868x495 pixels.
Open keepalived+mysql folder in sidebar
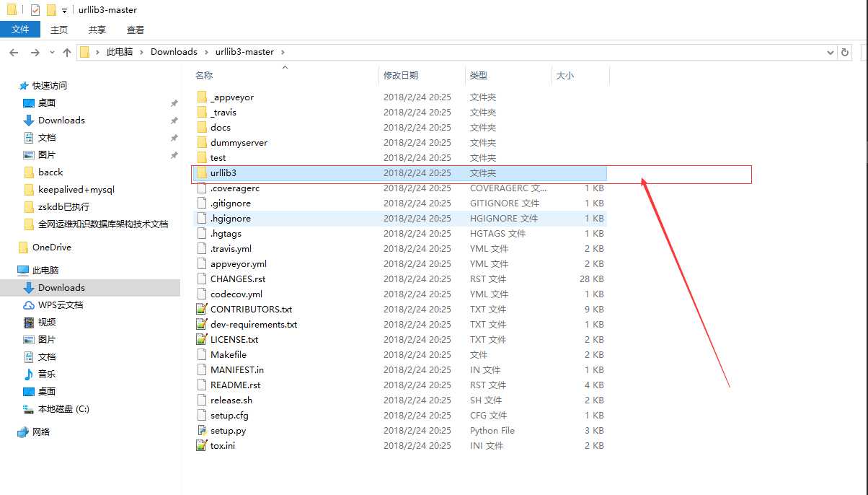tap(76, 189)
